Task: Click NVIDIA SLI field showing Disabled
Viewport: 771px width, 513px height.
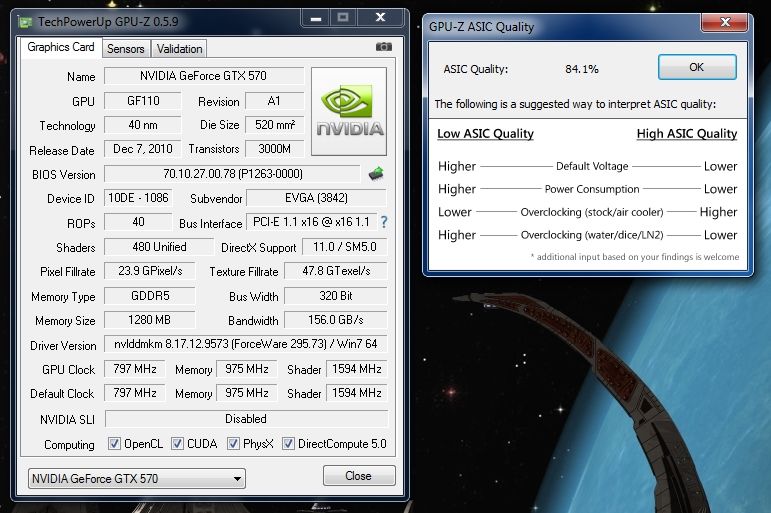Action: click(x=246, y=419)
